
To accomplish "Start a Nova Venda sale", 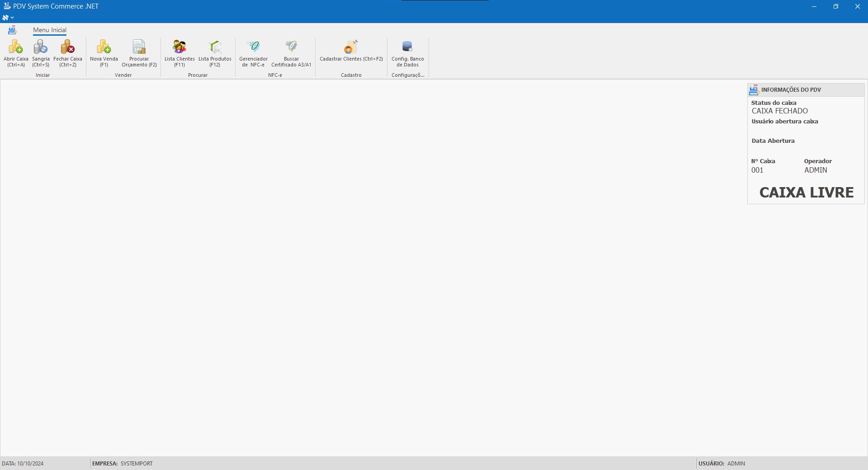I will [104, 53].
